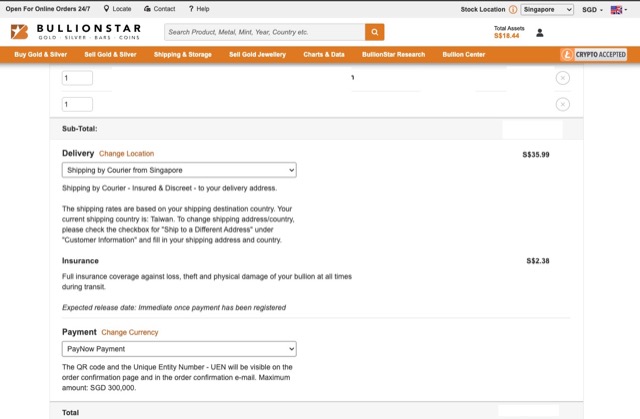This screenshot has height=419, width=640.
Task: Open the PayNow Payment dropdown
Action: click(179, 349)
